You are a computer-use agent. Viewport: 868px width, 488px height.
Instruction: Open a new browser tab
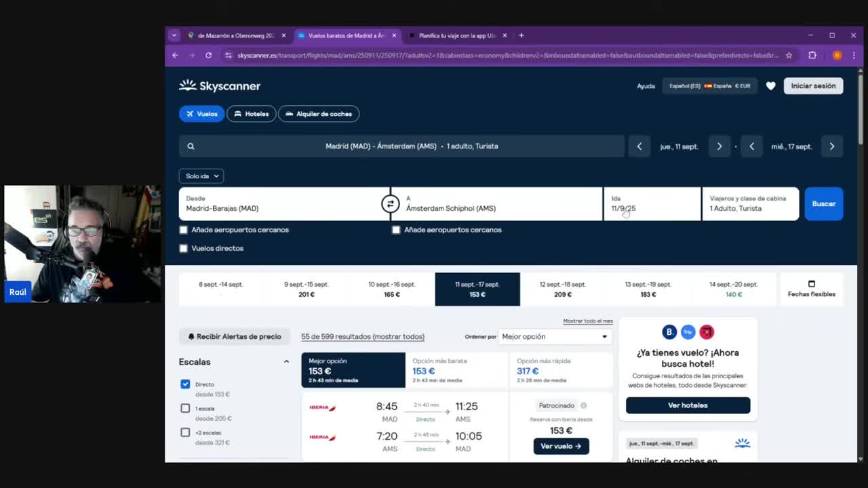tap(521, 35)
